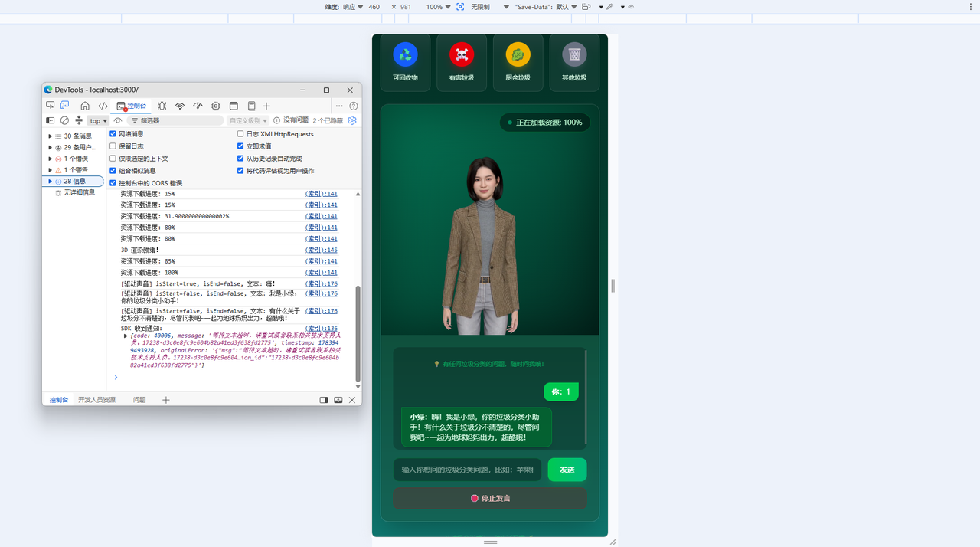The image size is (980, 547).
Task: Click 2 个已隐藏 hidden messages link
Action: 328,120
